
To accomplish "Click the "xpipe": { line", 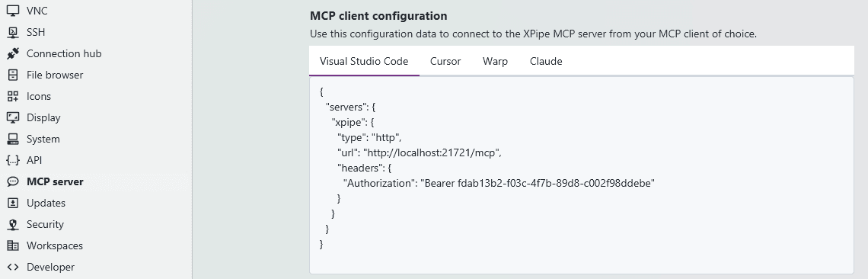I will (353, 122).
